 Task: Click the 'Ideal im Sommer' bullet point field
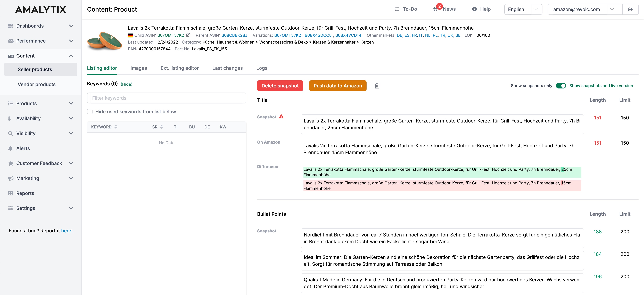[x=442, y=260]
